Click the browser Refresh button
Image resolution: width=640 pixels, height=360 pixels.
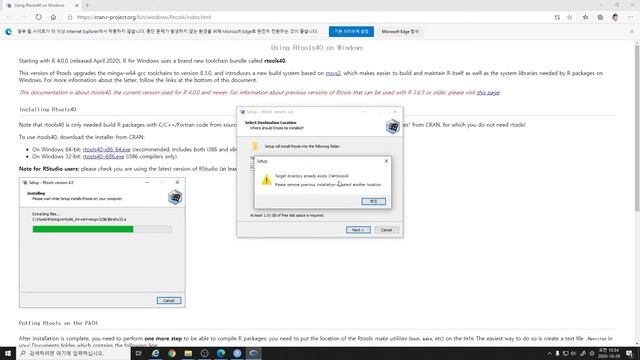click(x=38, y=17)
